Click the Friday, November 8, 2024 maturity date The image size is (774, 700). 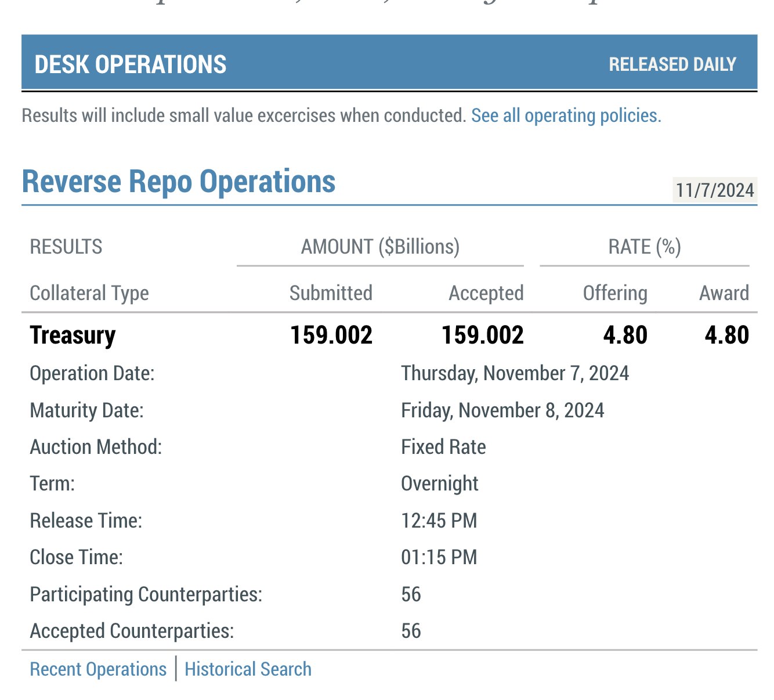pos(502,410)
